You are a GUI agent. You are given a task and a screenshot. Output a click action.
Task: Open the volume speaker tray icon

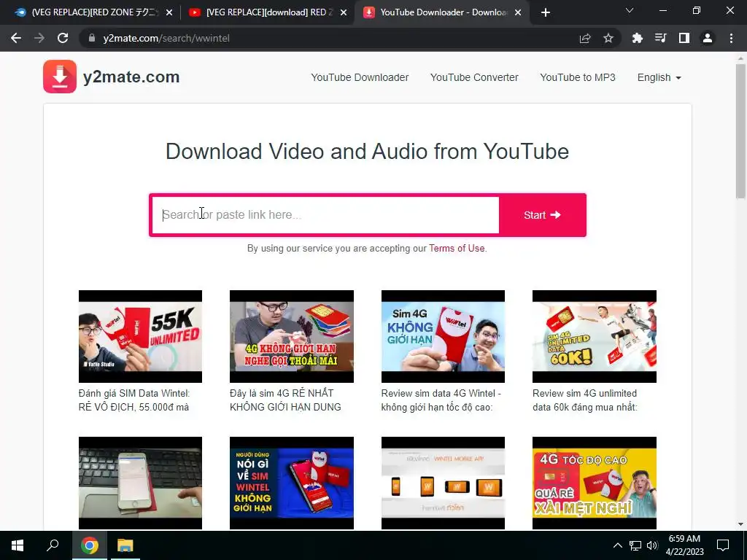tap(652, 545)
